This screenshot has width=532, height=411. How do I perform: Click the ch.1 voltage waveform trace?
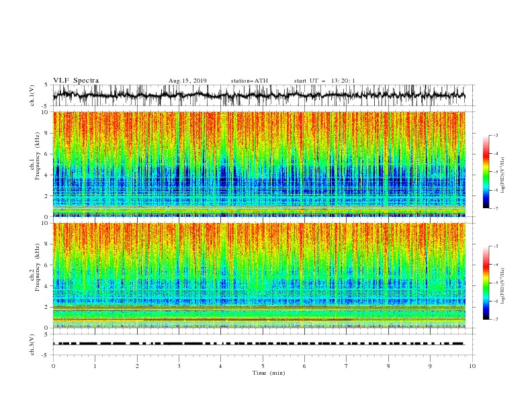pyautogui.click(x=259, y=95)
